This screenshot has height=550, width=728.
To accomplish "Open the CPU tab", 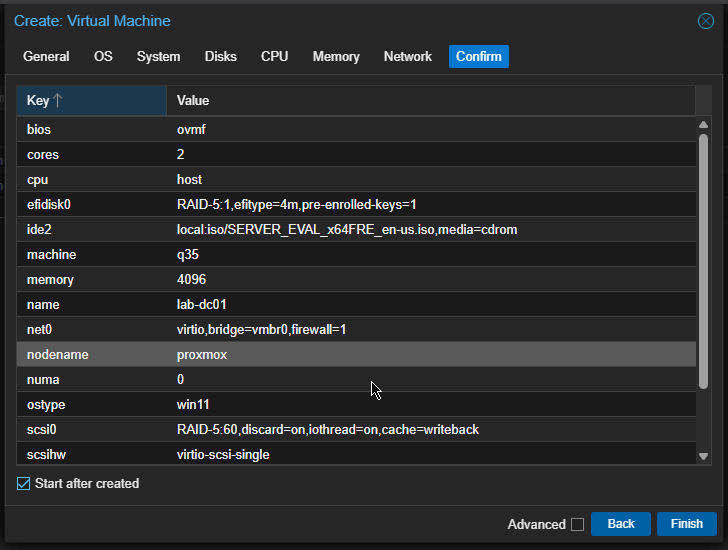I will pos(274,57).
